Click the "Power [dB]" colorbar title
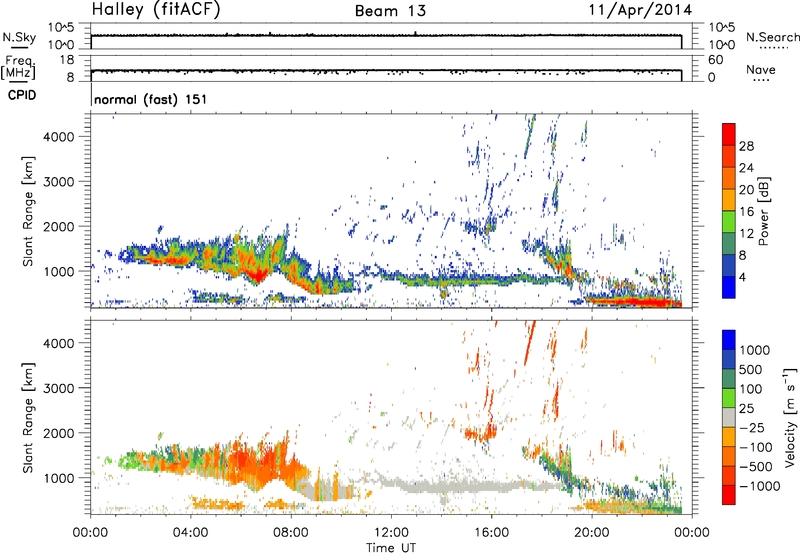Image resolution: width=800 pixels, height=554 pixels. [x=764, y=211]
